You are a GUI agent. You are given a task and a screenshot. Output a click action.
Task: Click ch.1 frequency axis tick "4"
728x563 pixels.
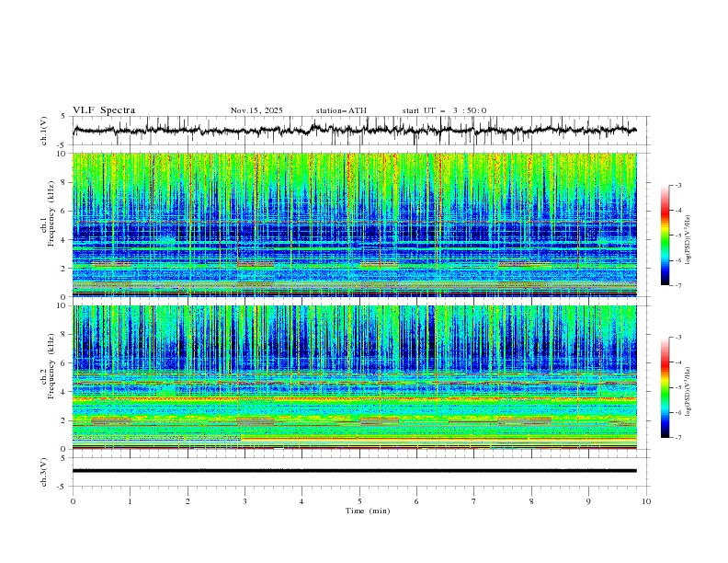[63, 240]
